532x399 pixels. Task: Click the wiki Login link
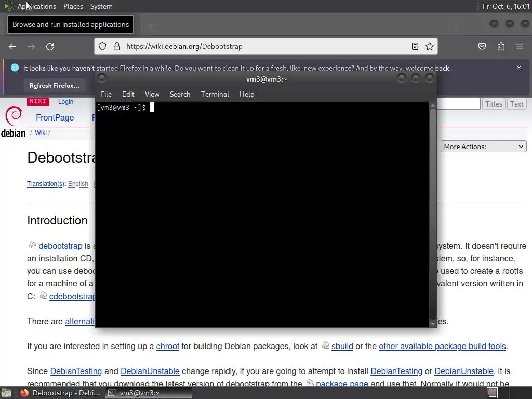[x=65, y=101]
